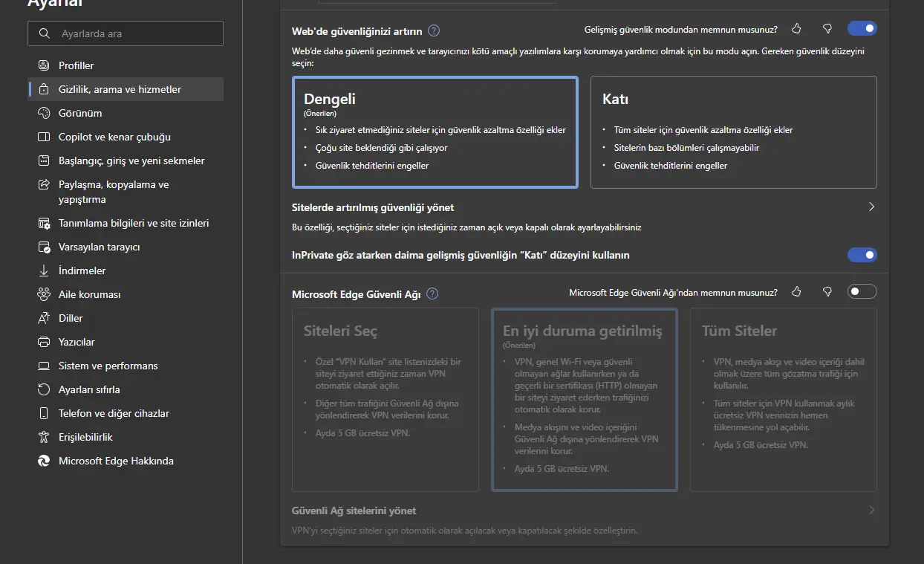This screenshot has width=924, height=564.
Task: Click the Yazıcılar printer icon
Action: (x=44, y=342)
